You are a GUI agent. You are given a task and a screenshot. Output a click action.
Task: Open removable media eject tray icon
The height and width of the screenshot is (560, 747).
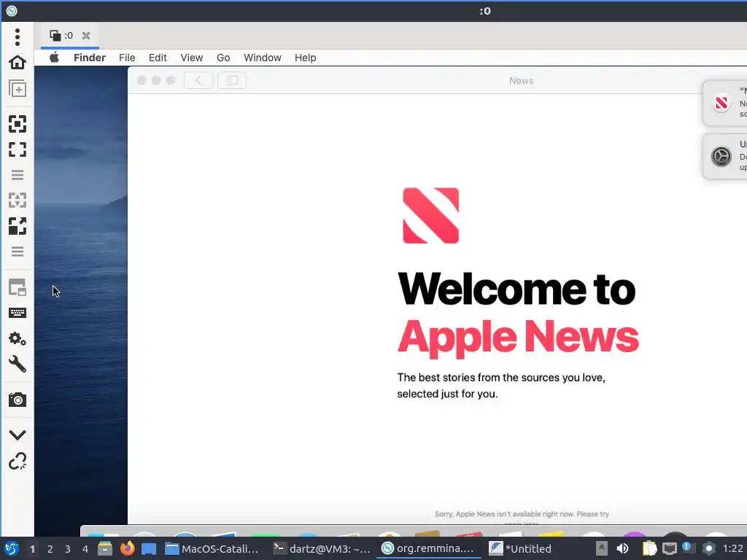[602, 548]
